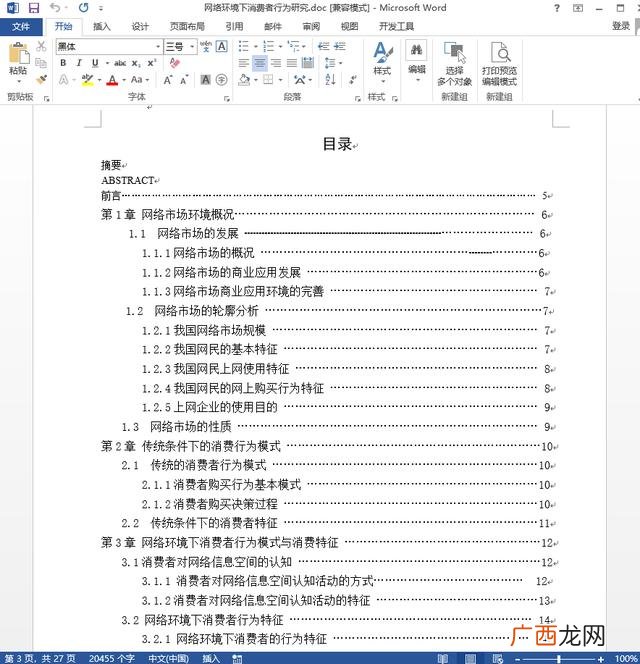Click the Clear Formatting eraser icon
This screenshot has height=664, width=640.
[x=175, y=63]
